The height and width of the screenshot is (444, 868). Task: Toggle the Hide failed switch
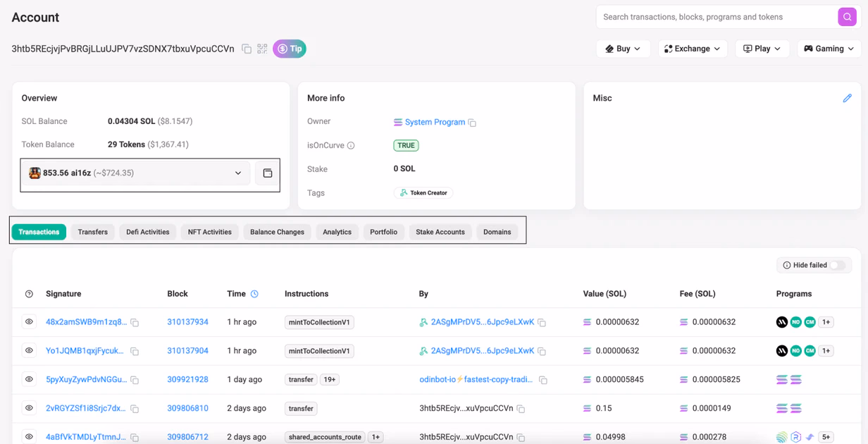[837, 265]
